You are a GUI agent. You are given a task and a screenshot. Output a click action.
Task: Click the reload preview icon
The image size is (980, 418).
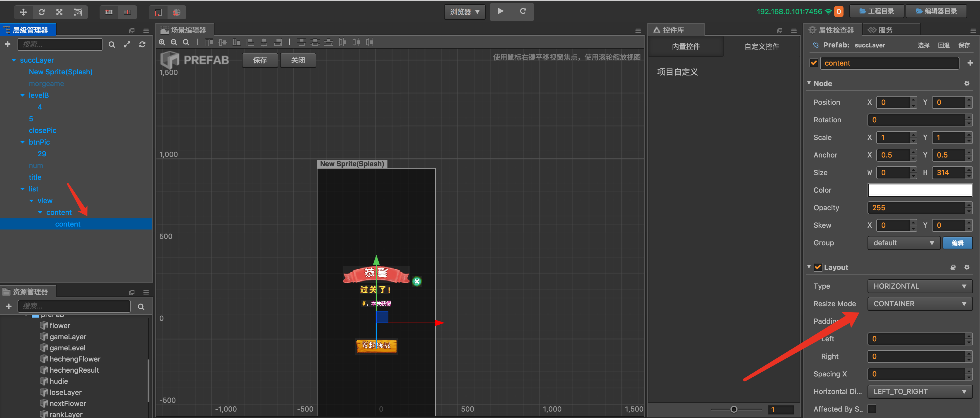tap(523, 11)
